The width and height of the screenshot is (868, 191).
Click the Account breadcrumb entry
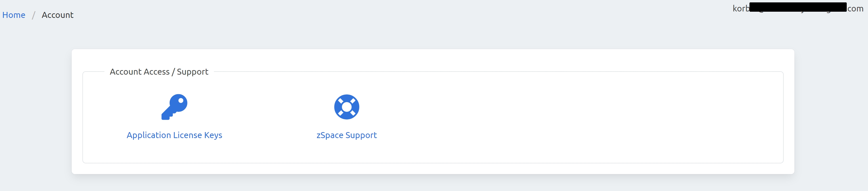pyautogui.click(x=57, y=15)
